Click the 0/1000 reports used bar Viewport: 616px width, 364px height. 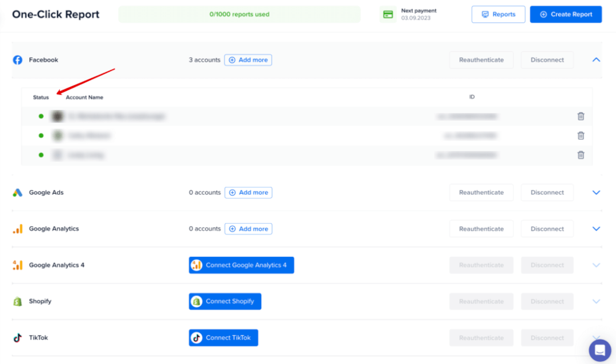click(239, 14)
